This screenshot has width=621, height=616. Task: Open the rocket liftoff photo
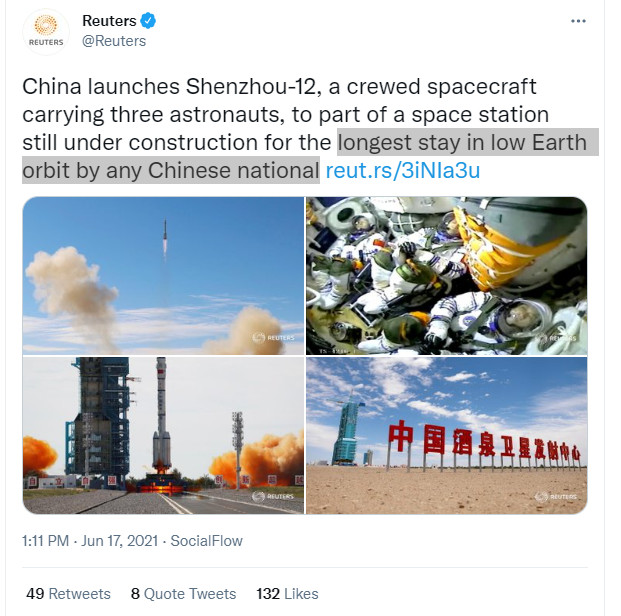163,275
